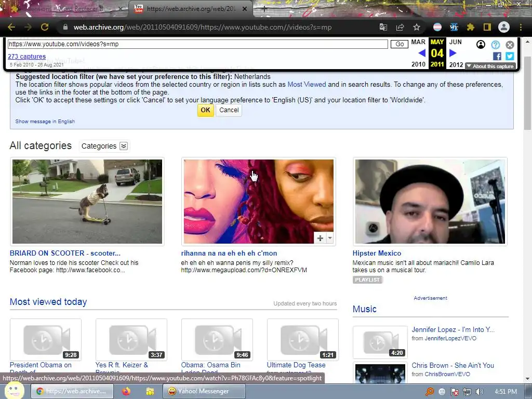This screenshot has height=399, width=532.
Task: Click the network tray icon
Action: tap(467, 392)
